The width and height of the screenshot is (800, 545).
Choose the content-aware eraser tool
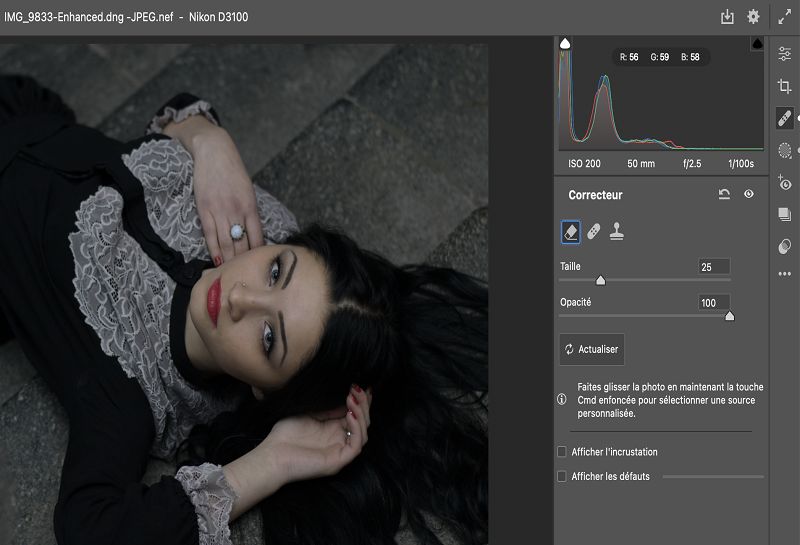click(570, 232)
